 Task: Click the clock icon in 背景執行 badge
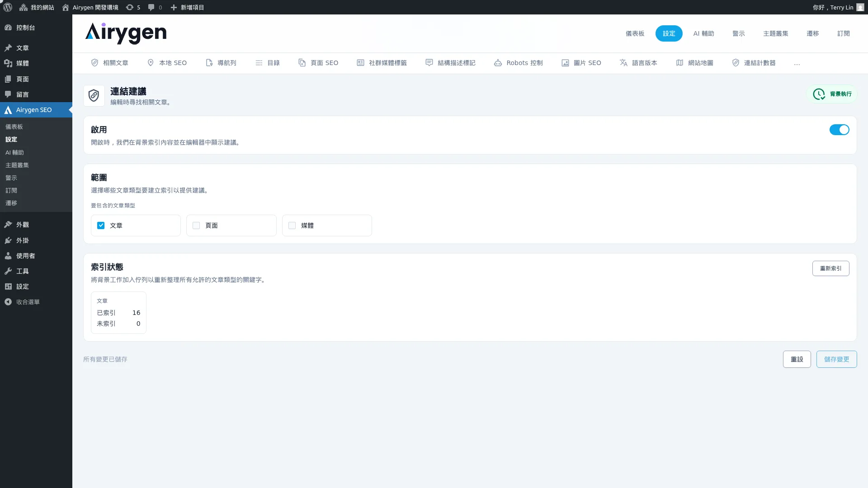819,94
